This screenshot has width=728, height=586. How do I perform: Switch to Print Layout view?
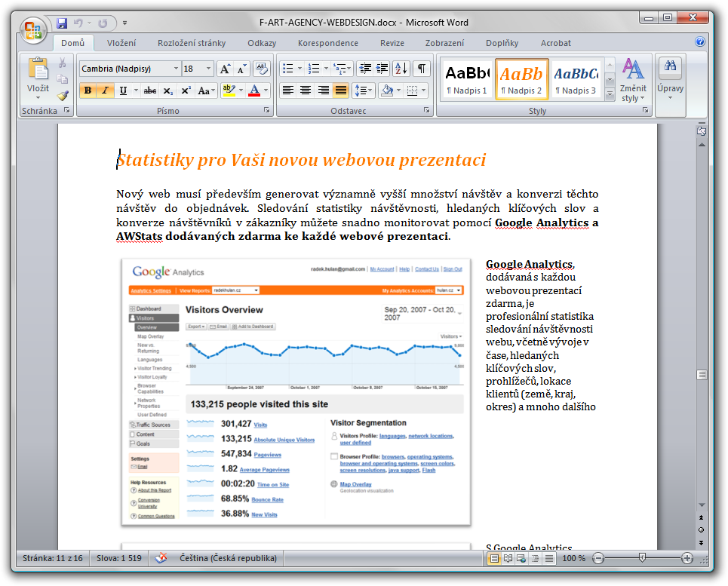pos(494,558)
